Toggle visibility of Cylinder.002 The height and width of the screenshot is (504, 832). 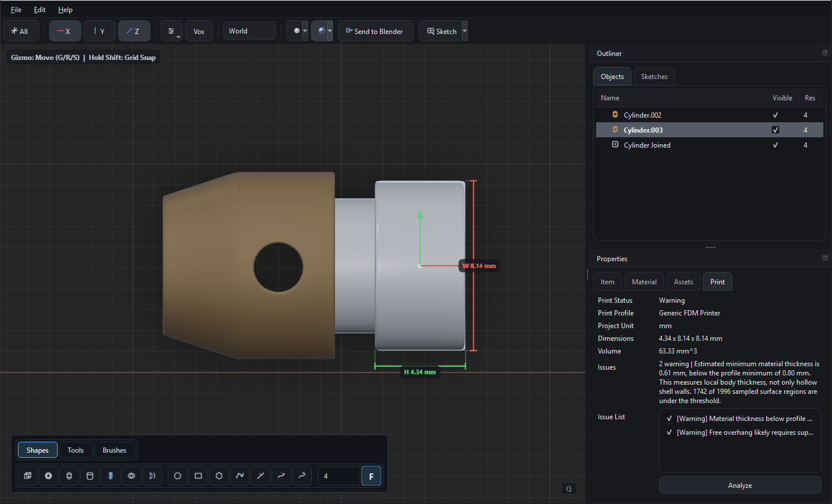pos(775,115)
